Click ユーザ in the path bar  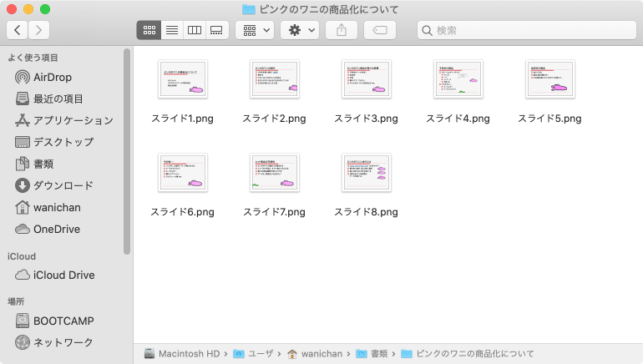(x=253, y=354)
